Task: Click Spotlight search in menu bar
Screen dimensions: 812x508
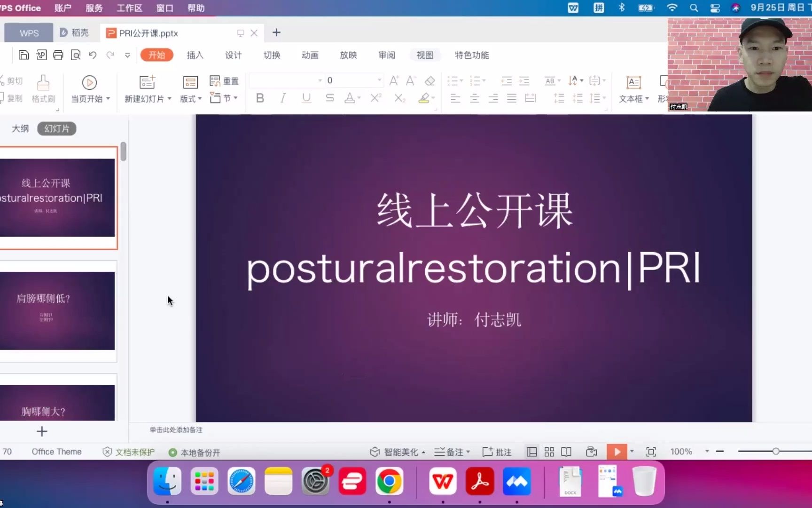Action: point(694,8)
